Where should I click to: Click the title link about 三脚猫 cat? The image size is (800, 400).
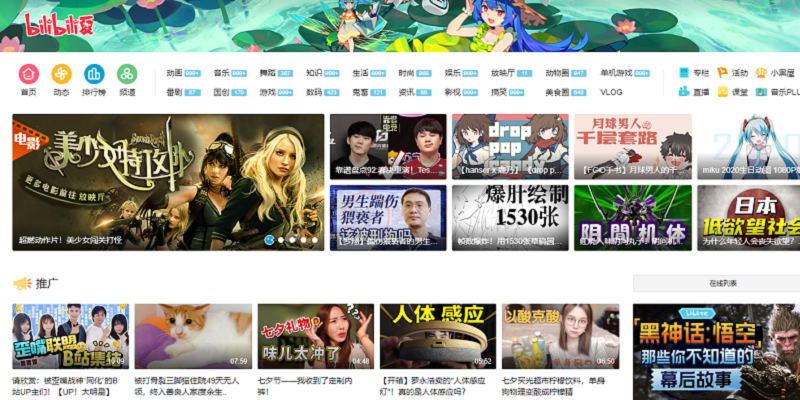187,387
